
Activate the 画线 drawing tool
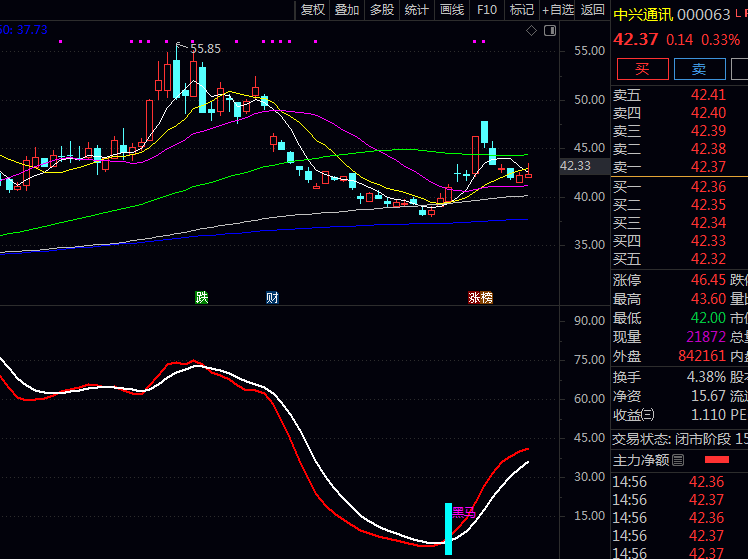coord(452,10)
